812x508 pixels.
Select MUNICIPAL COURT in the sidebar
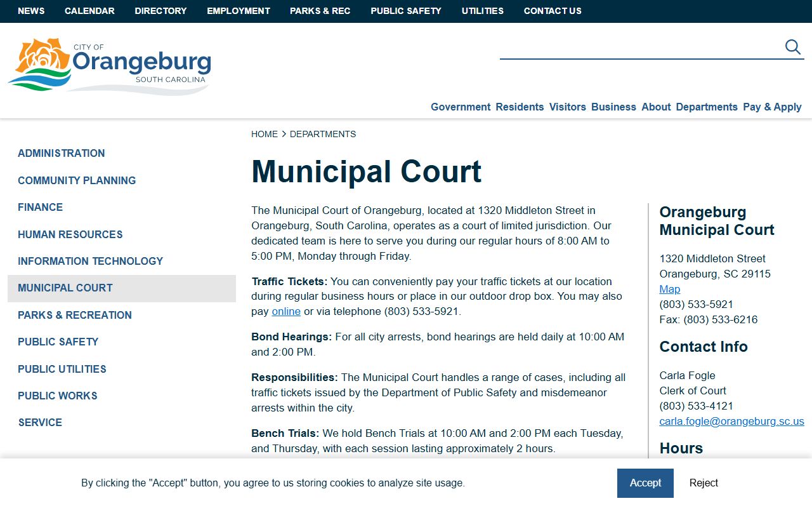tap(122, 288)
